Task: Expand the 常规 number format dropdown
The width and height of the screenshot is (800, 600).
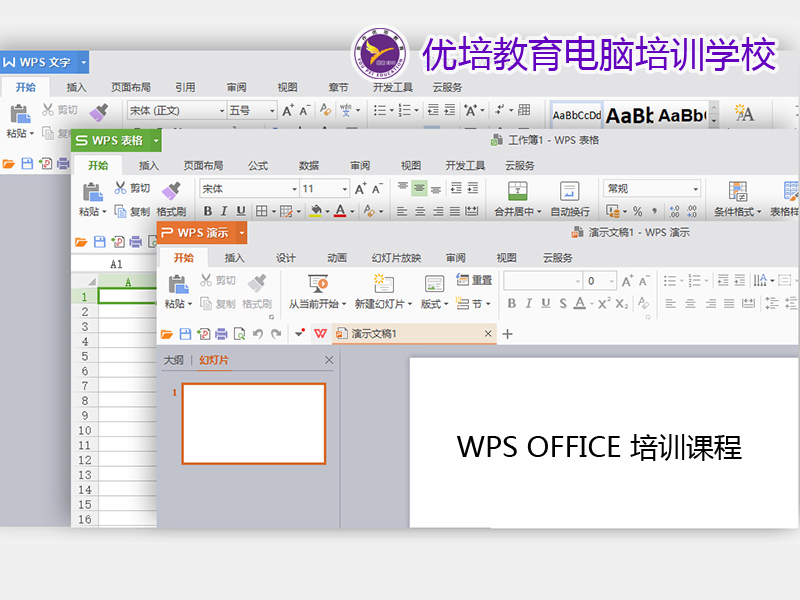Action: coord(695,189)
